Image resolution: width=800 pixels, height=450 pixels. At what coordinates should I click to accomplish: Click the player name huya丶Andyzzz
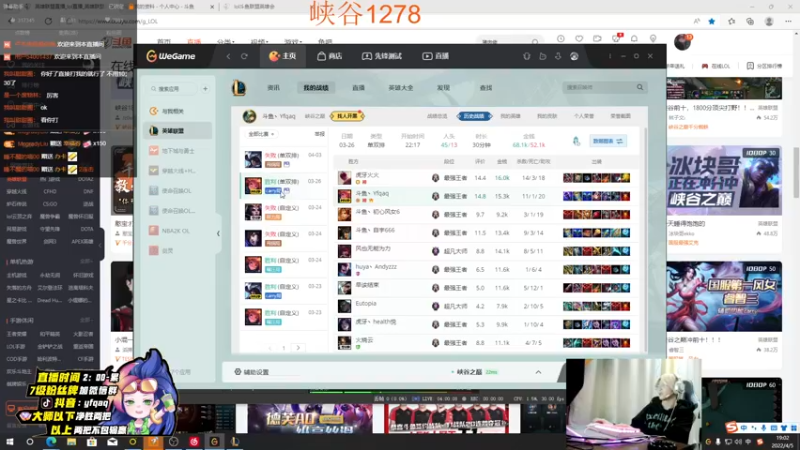376,266
